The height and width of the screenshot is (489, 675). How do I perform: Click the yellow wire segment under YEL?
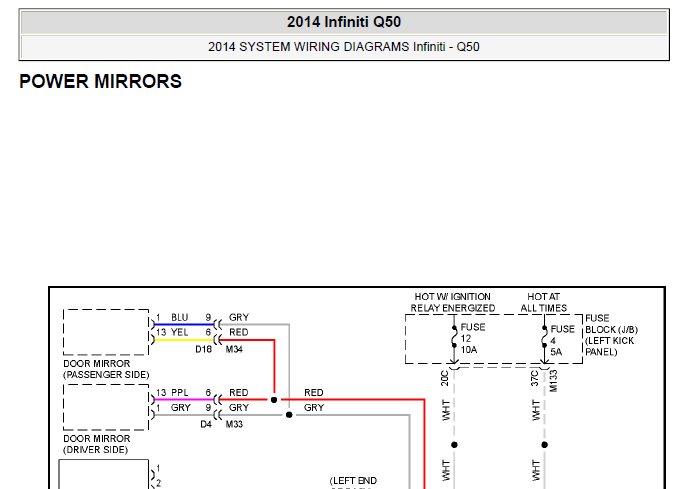click(184, 340)
